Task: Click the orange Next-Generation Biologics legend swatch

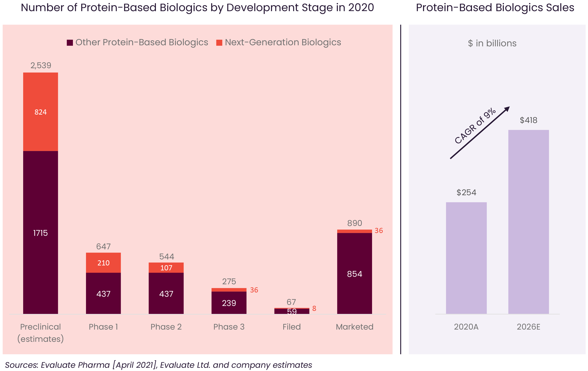Action: tap(219, 43)
